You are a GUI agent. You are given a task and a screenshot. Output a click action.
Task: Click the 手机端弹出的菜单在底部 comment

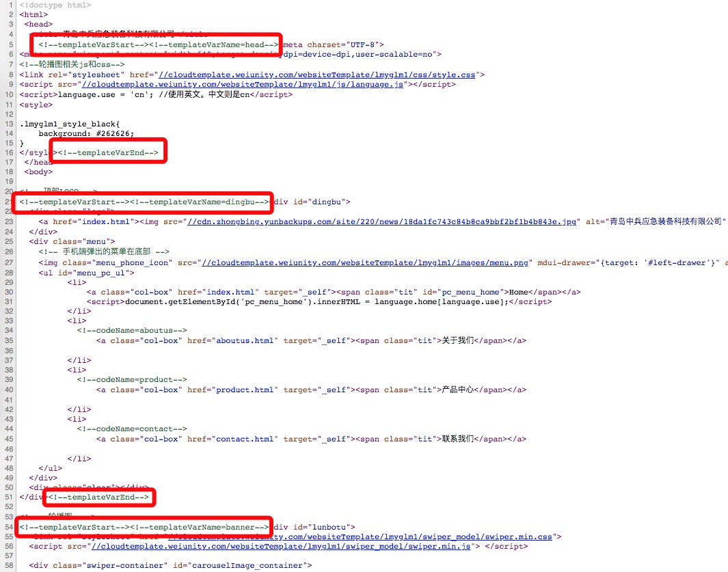pos(104,251)
